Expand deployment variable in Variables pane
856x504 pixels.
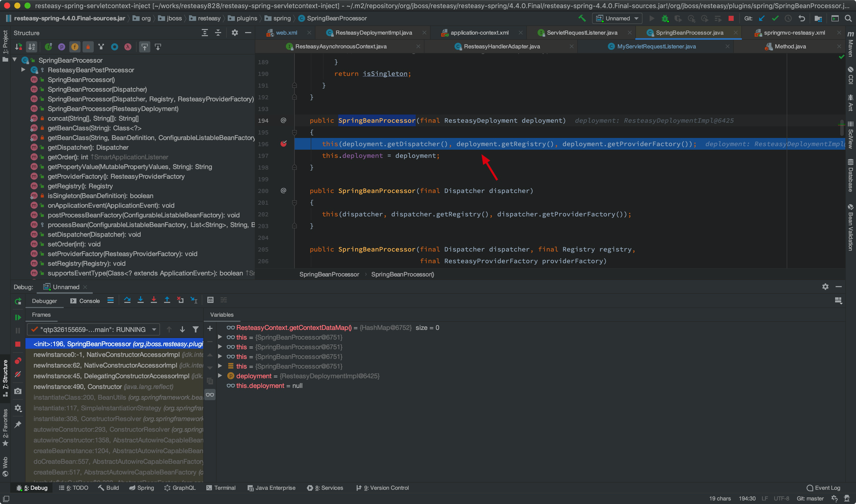[220, 376]
